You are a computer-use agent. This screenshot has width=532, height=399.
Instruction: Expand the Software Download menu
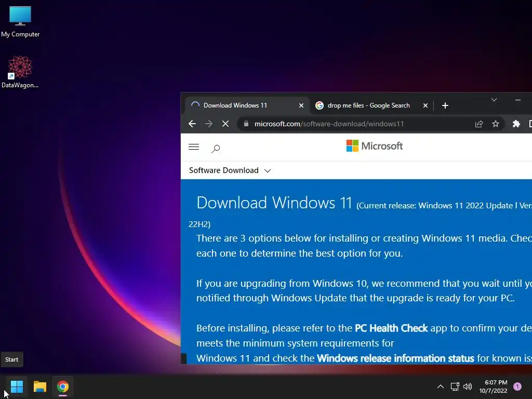[x=230, y=170]
